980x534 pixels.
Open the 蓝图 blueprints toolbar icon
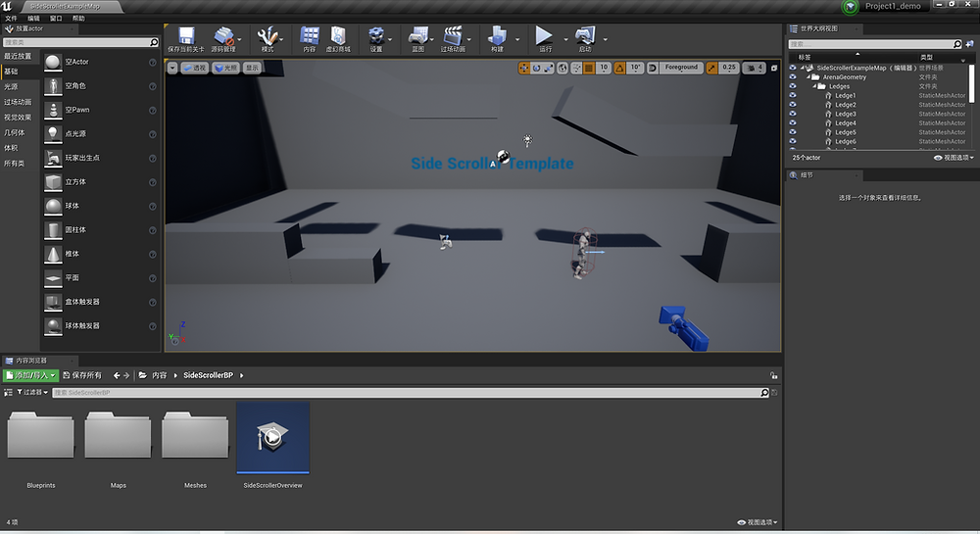click(x=417, y=35)
